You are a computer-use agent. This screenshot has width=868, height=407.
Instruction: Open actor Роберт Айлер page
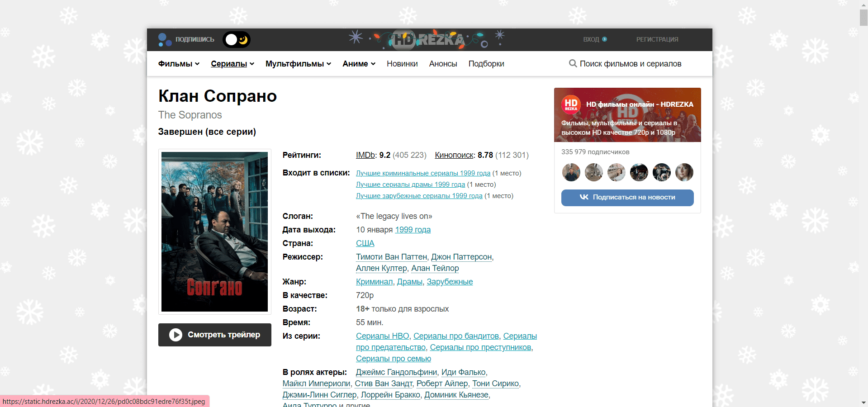(442, 383)
